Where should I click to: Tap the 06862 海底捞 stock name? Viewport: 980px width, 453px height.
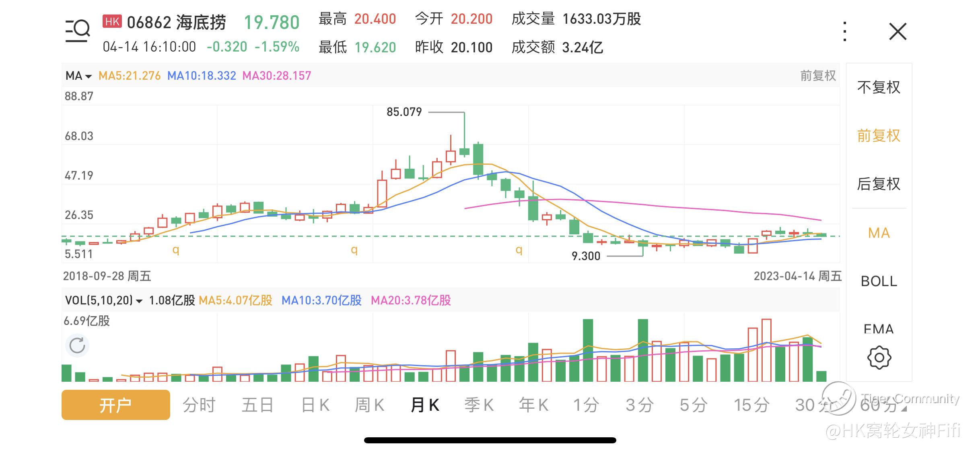pos(176,23)
